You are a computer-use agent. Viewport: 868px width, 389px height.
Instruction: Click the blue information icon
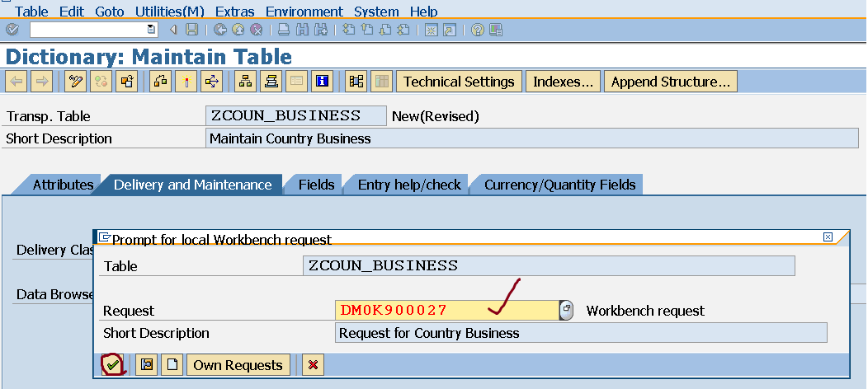click(x=322, y=82)
